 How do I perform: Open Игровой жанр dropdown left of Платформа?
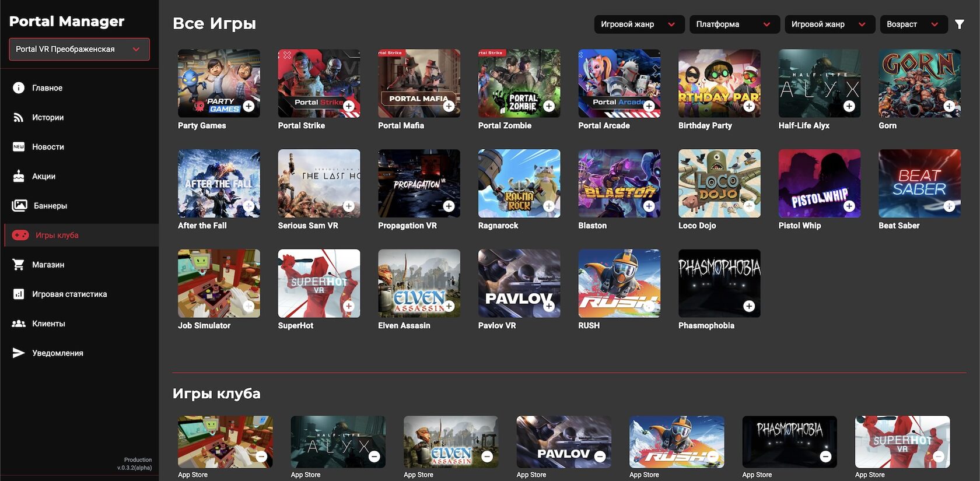(639, 24)
